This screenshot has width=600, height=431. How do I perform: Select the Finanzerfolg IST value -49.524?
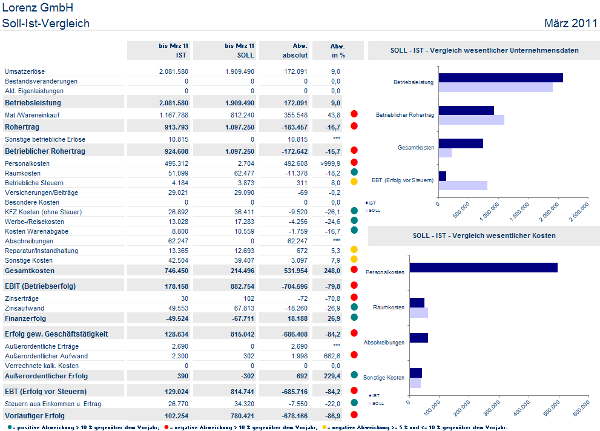[176, 318]
